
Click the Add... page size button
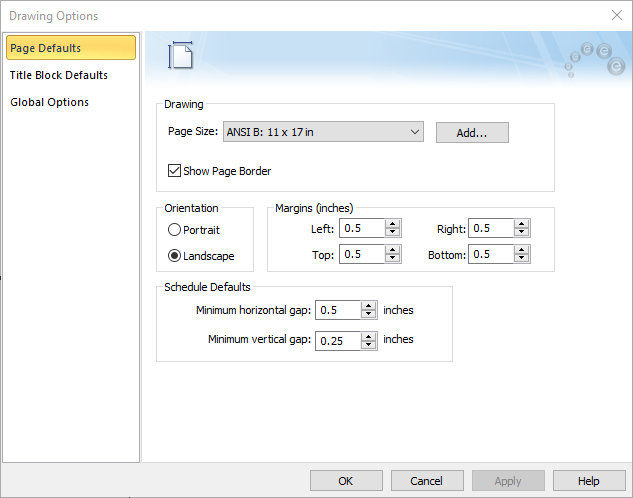472,132
